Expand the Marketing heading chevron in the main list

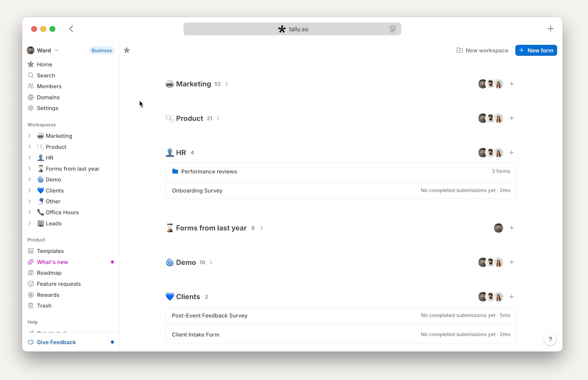[x=227, y=84]
